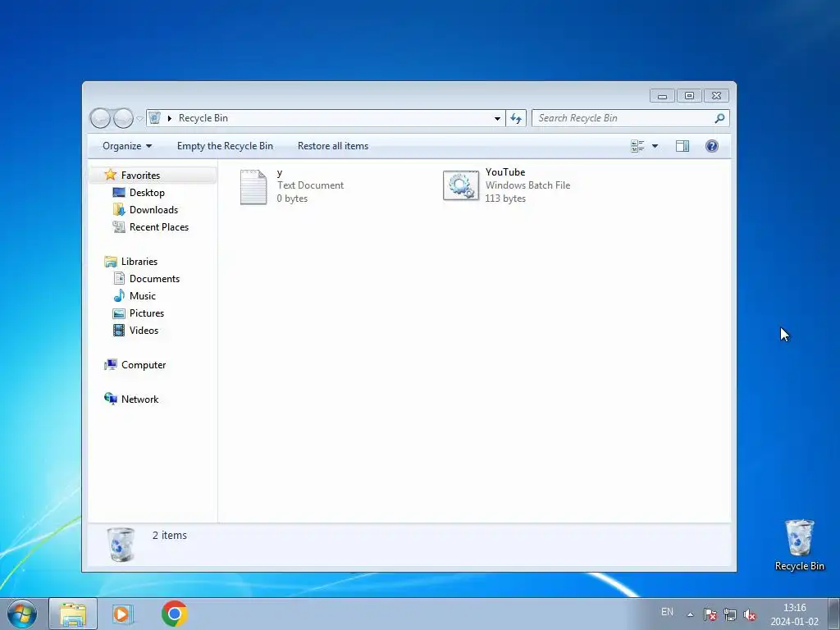Refresh the Recycle Bin view
Viewport: 840px width, 630px height.
516,118
